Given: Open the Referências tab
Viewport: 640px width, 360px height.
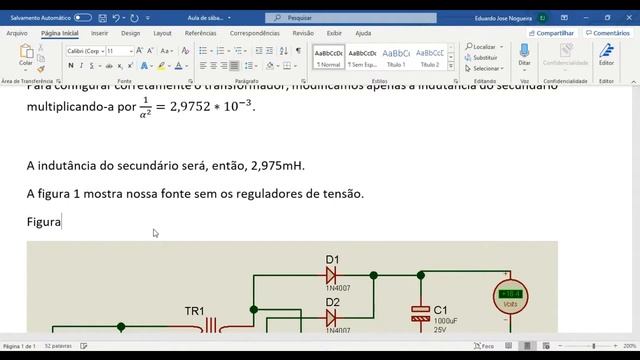Looking at the screenshot, I should [x=200, y=33].
